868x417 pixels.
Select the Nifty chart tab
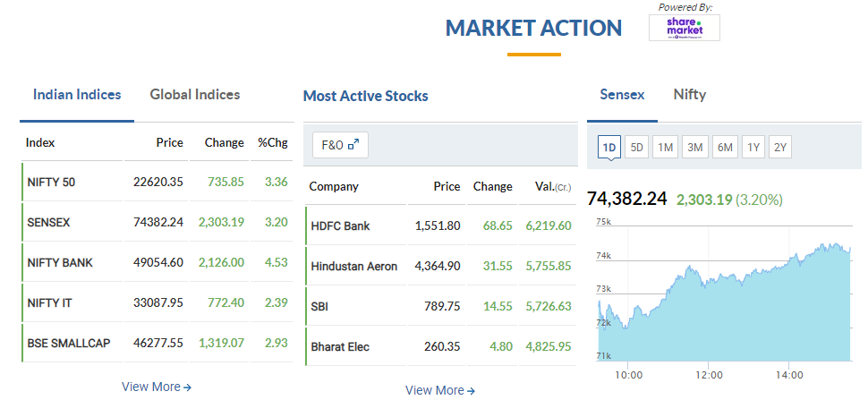(x=690, y=95)
